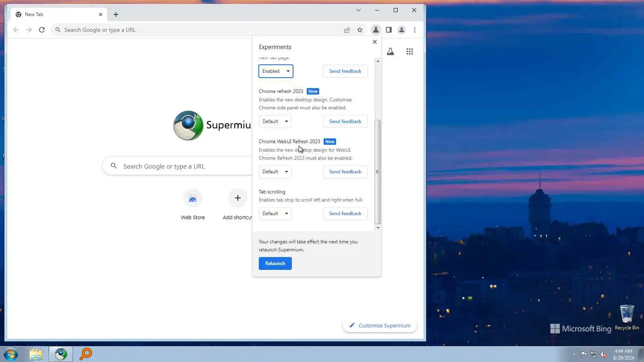Open the Enabled dropdown in Experiments
This screenshot has height=362, width=644.
(276, 71)
